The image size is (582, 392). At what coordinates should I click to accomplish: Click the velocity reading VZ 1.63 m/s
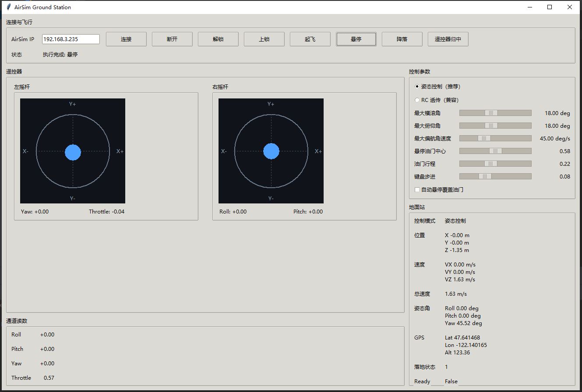(460, 280)
